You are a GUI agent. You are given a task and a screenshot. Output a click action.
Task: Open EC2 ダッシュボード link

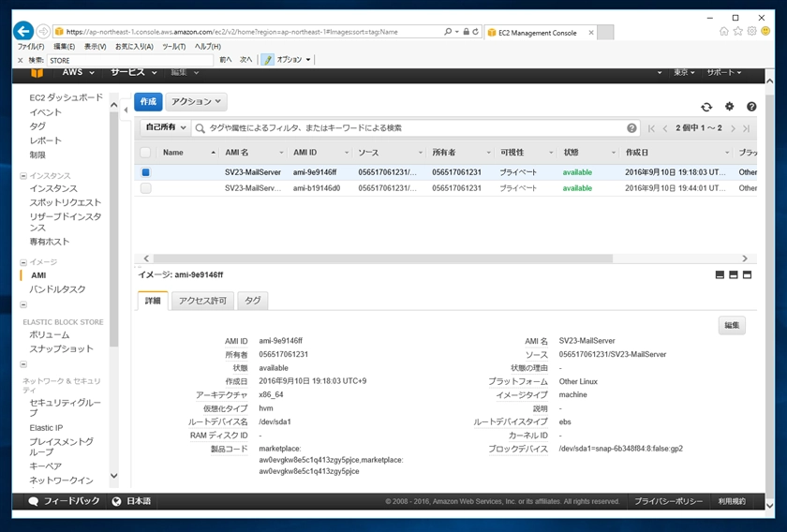tap(66, 97)
